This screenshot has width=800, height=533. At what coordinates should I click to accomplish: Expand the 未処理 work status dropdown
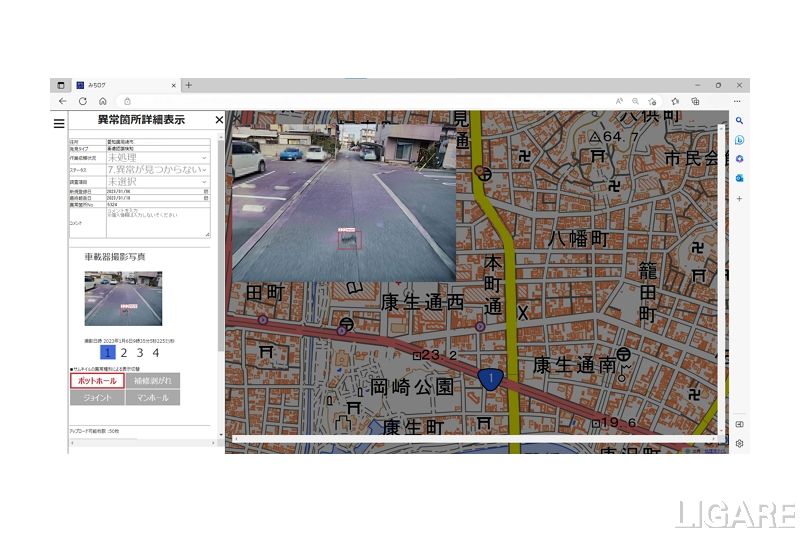(157, 157)
